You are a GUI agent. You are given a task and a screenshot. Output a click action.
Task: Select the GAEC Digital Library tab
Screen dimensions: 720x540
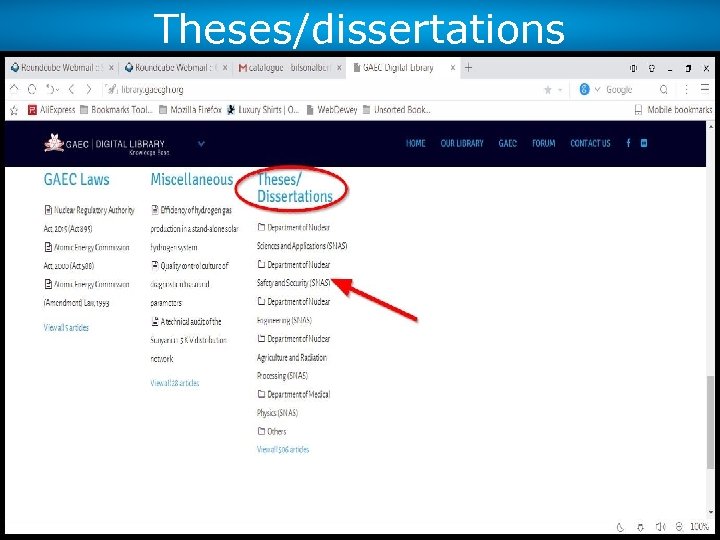[398, 68]
